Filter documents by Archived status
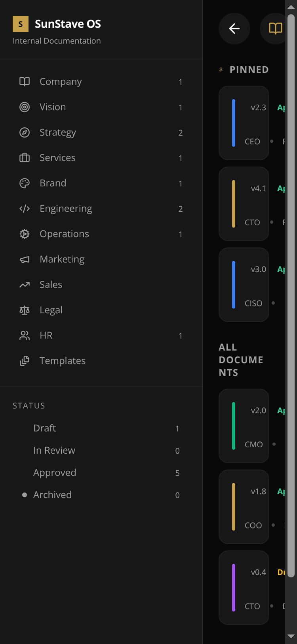 tap(101, 495)
